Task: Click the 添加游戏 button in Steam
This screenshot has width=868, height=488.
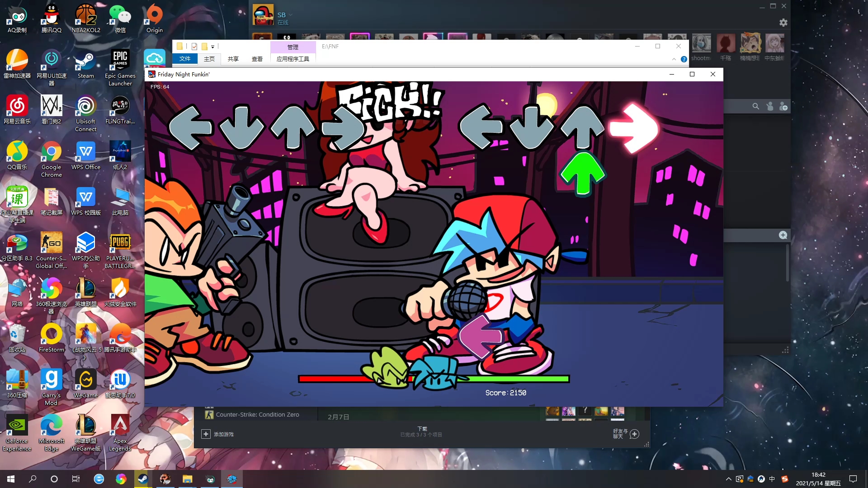Action: [x=217, y=434]
